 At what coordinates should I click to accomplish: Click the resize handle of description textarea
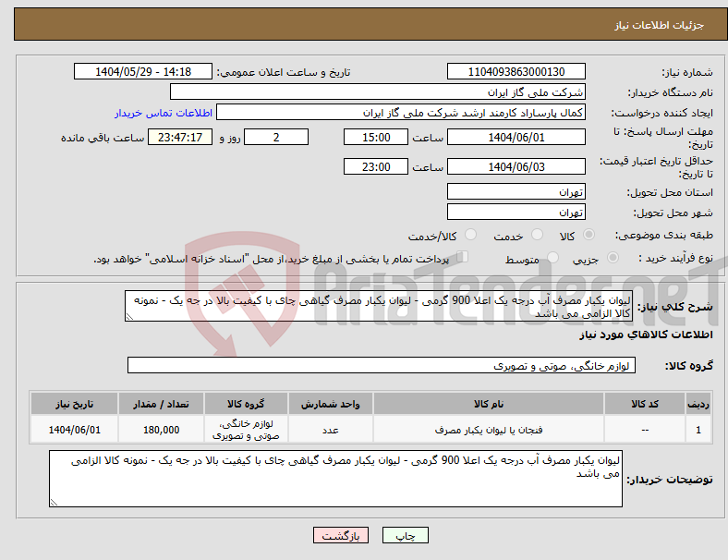tap(129, 317)
